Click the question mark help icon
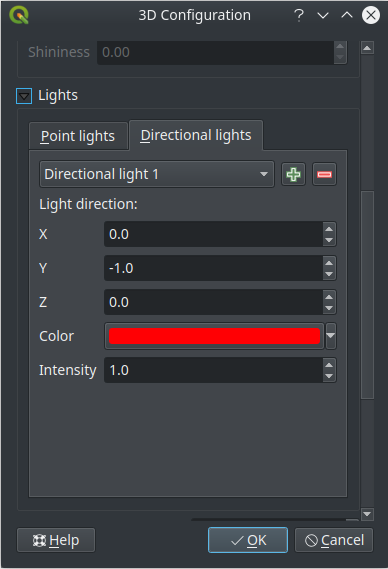Screen dimensions: 388x569 [x=299, y=15]
